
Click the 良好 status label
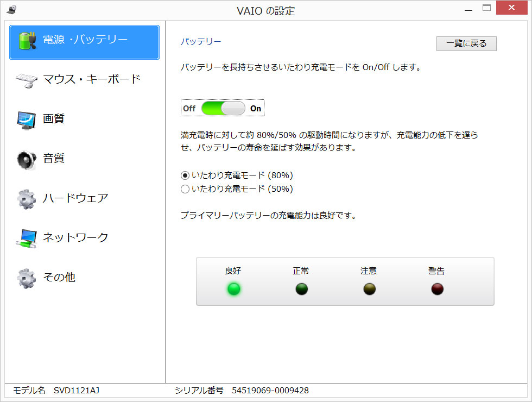[x=233, y=271]
